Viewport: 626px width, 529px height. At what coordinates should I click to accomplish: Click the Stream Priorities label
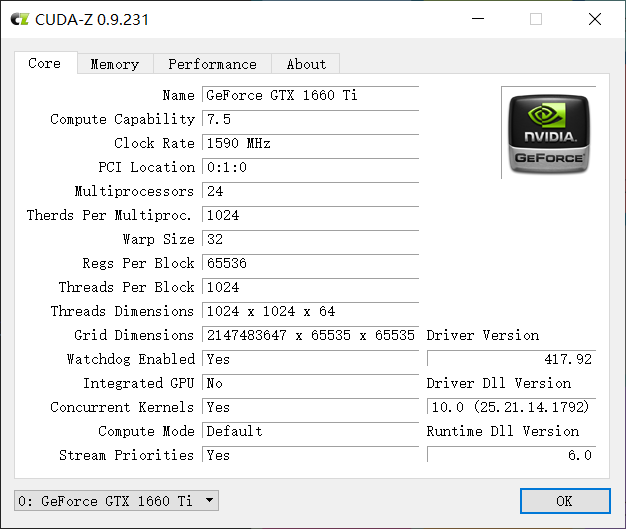[x=126, y=455]
